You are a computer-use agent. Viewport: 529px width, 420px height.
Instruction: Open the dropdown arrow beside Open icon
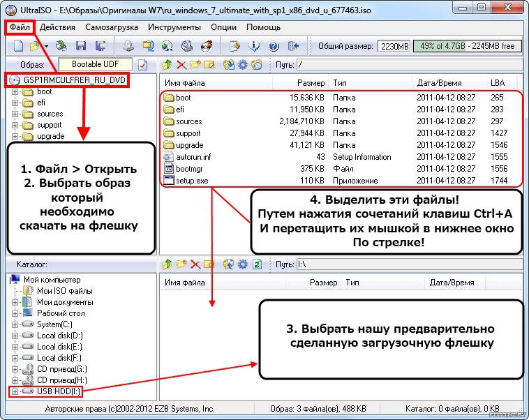(x=46, y=46)
